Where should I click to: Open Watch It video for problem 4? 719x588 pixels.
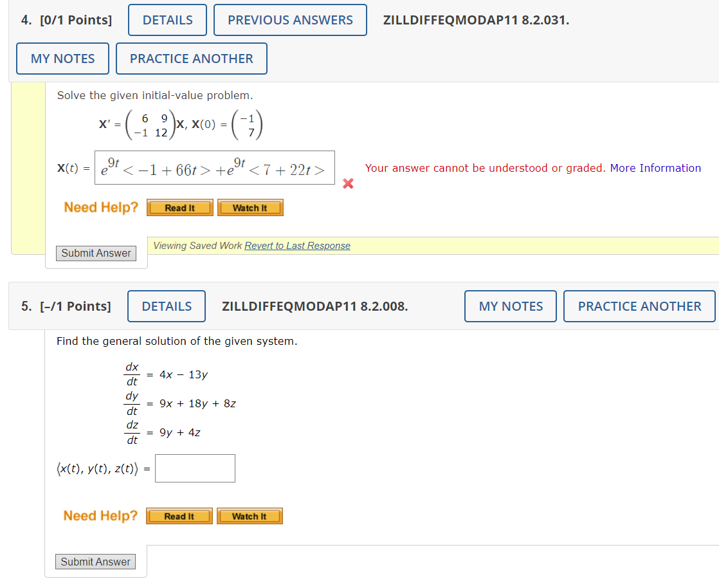click(x=250, y=207)
